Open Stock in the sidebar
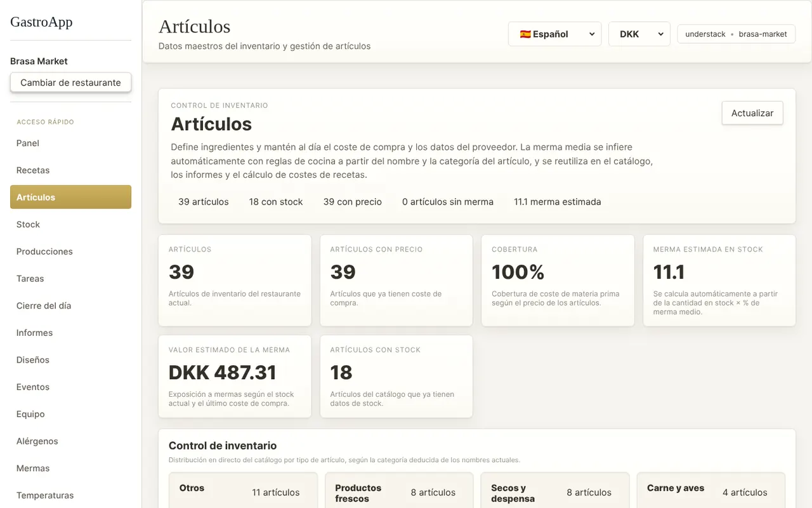This screenshot has width=812, height=508. pos(70,224)
